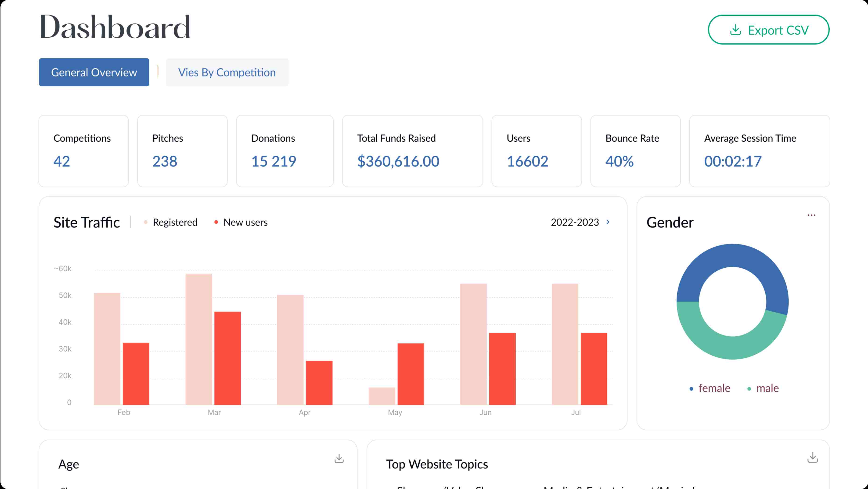The height and width of the screenshot is (489, 868).
Task: Select the General Overview tab
Action: pos(94,72)
